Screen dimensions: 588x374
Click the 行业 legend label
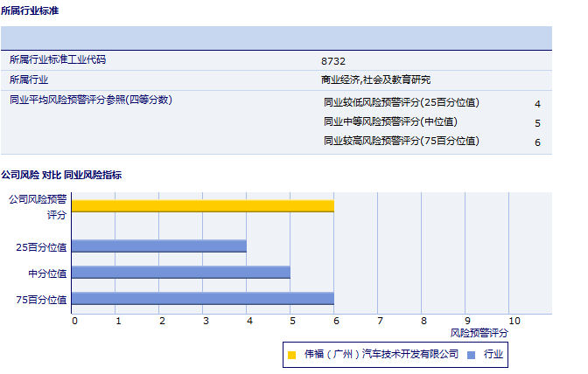[493, 354]
